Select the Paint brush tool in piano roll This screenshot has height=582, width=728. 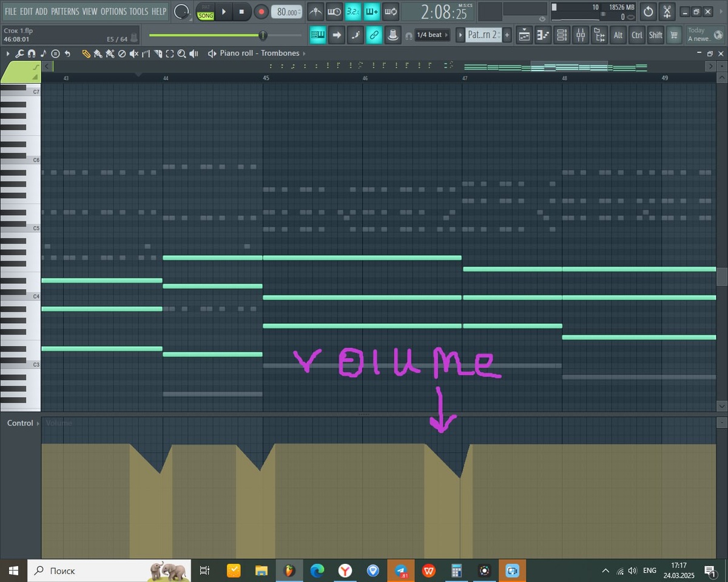click(98, 53)
